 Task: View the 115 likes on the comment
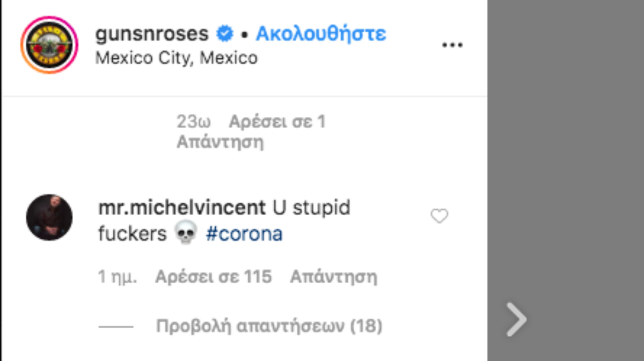[213, 277]
